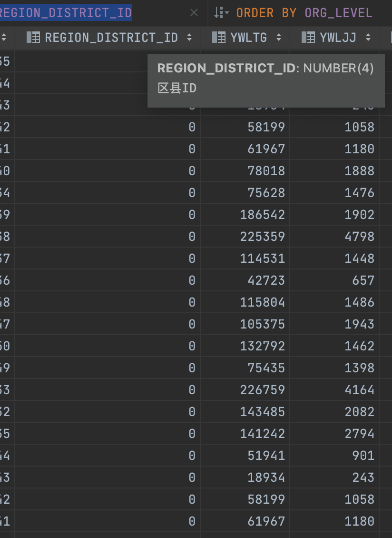
Task: Select YWLJJ cell 1462
Action: tap(334, 346)
